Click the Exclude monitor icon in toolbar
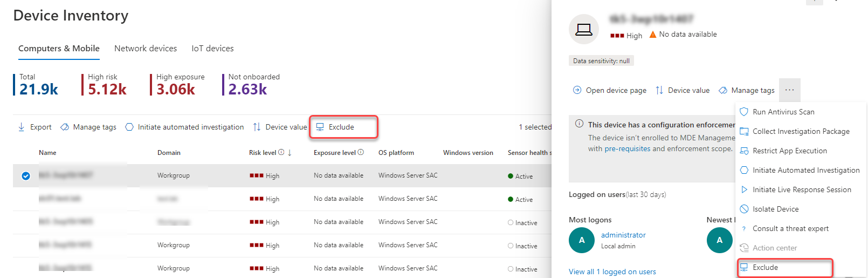Screen dimensions: 868x278 [x=320, y=127]
